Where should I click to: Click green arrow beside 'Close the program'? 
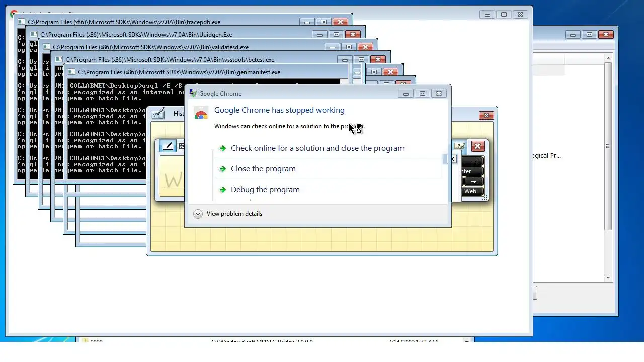[x=222, y=169]
